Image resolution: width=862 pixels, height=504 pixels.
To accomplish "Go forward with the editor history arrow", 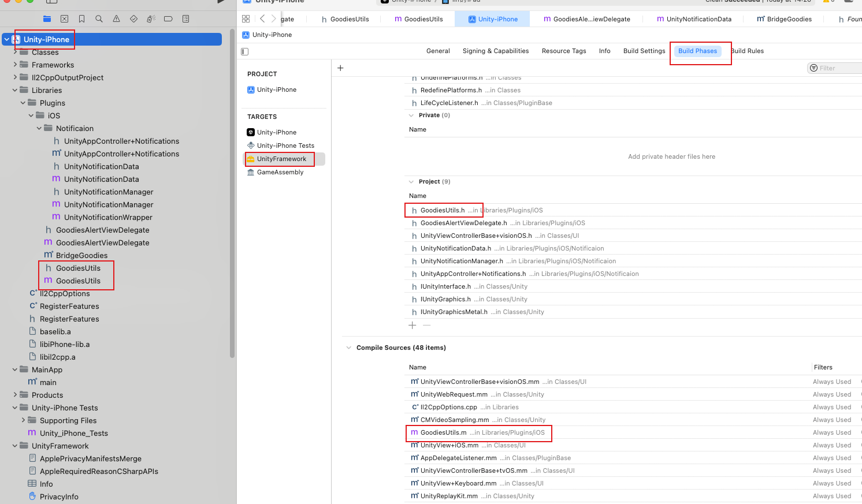I will (274, 19).
